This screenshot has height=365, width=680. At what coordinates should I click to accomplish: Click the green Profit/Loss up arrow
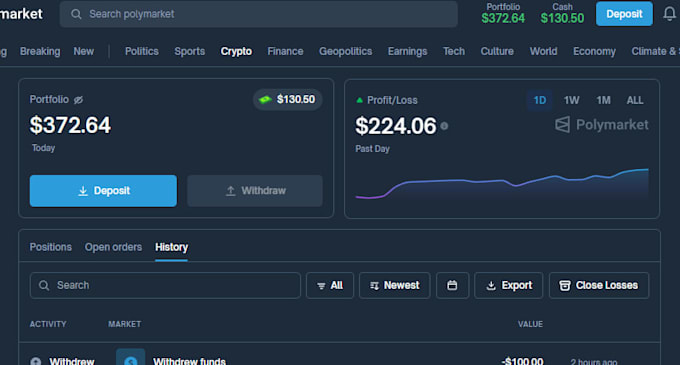tap(359, 100)
